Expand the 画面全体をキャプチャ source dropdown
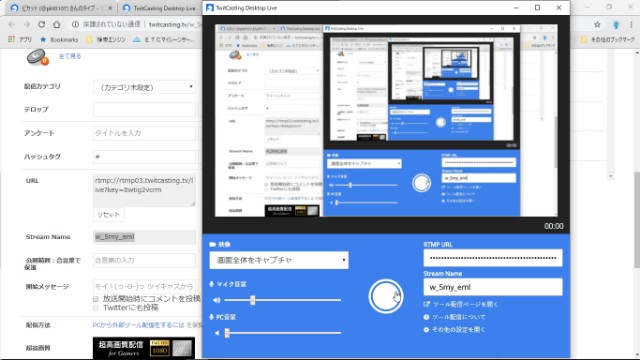Viewport: 640px width, 360px height. (x=279, y=260)
